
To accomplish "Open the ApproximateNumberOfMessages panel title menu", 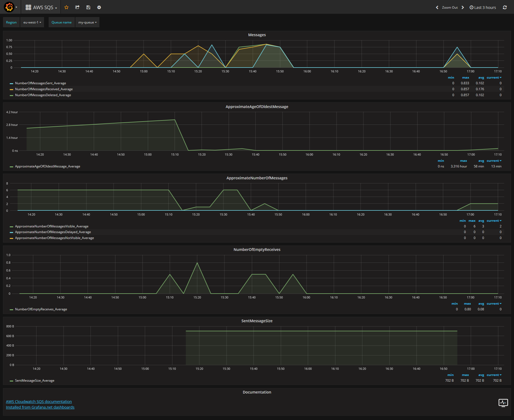I will (x=257, y=178).
